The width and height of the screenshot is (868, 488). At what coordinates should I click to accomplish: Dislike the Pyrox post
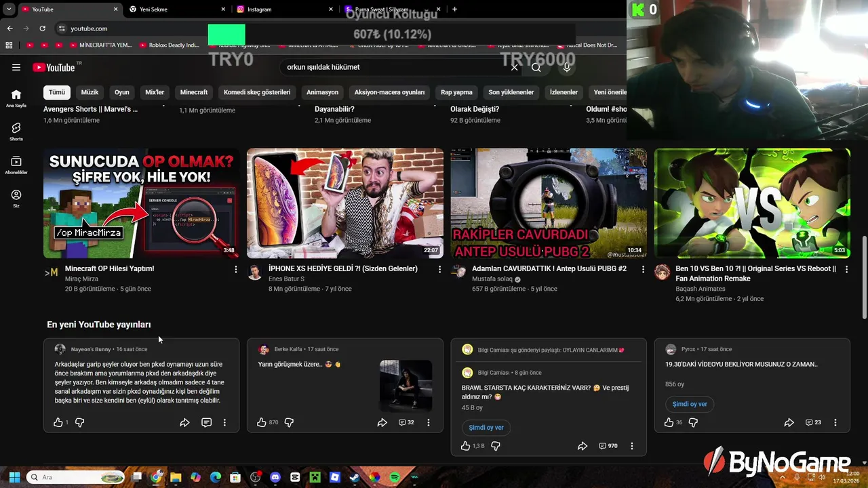point(693,422)
